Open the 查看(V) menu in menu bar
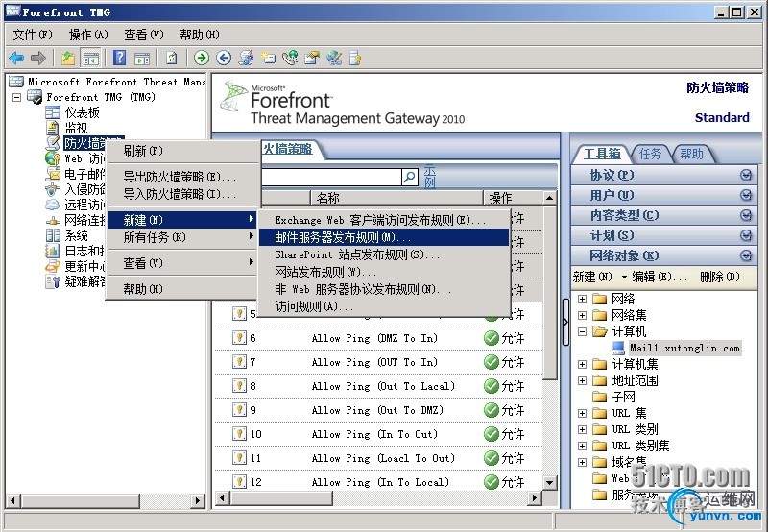Screen dimensions: 768x532 [143, 35]
